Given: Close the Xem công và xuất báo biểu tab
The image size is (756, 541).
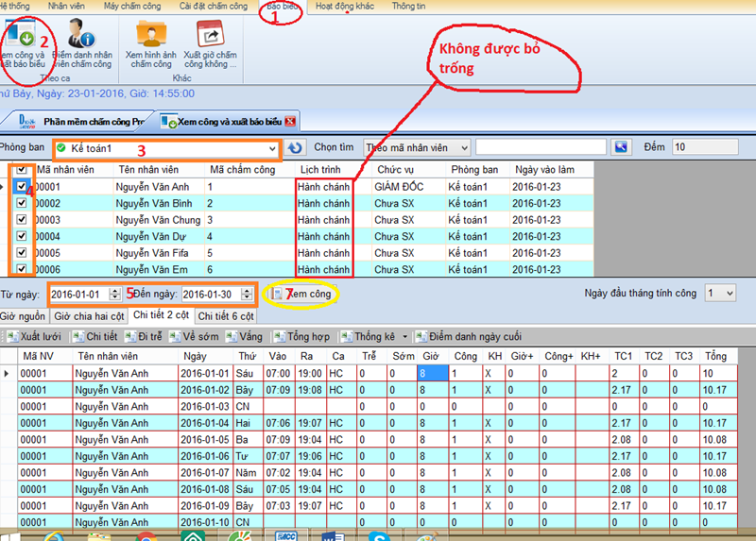Looking at the screenshot, I should tap(291, 122).
